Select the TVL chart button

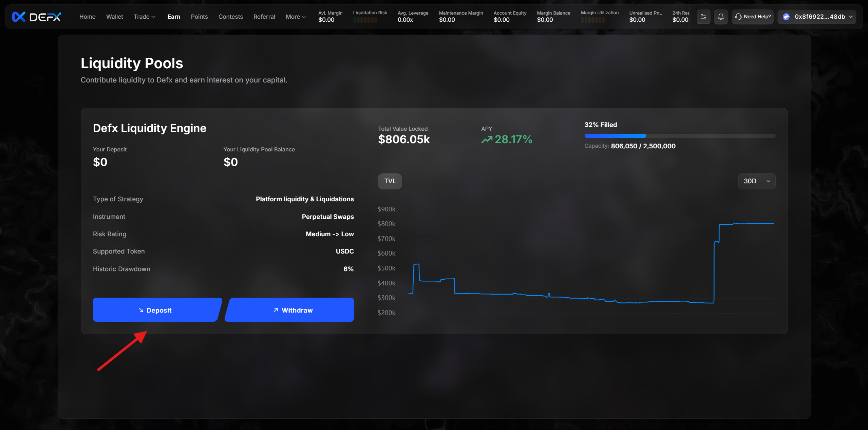[x=390, y=181]
